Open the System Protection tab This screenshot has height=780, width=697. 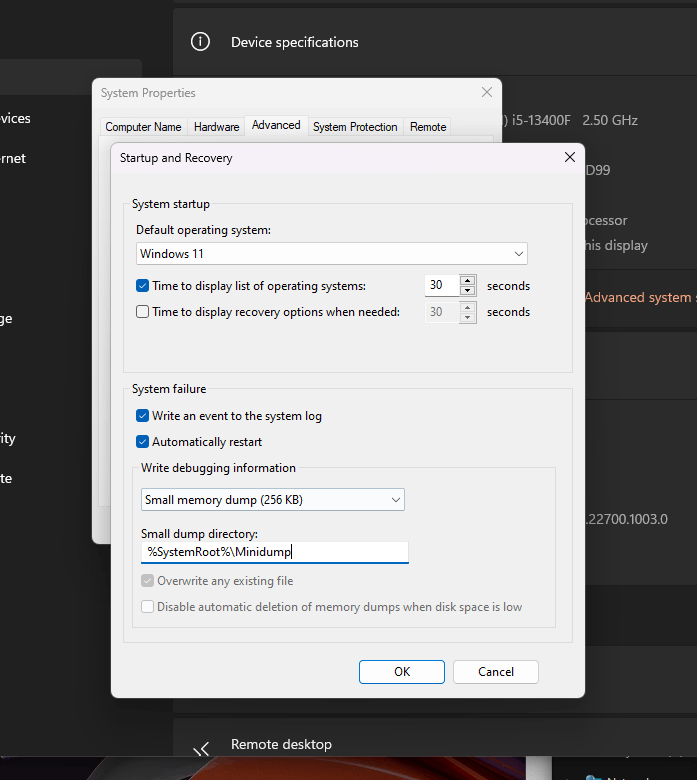tap(355, 127)
